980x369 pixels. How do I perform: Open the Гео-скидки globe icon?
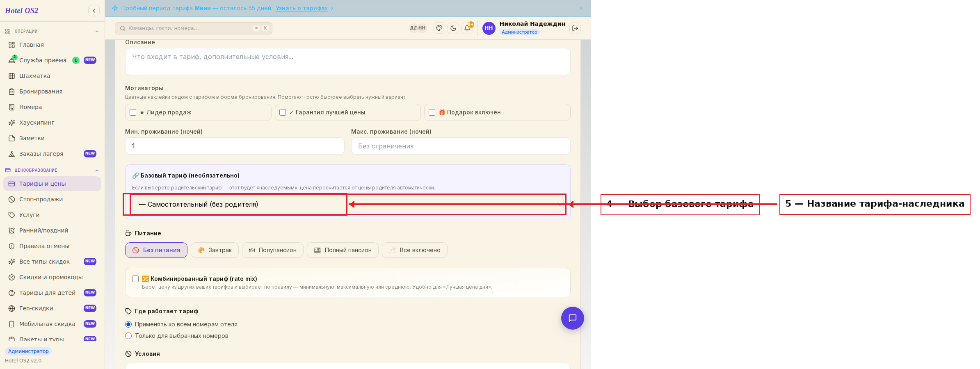[12, 308]
